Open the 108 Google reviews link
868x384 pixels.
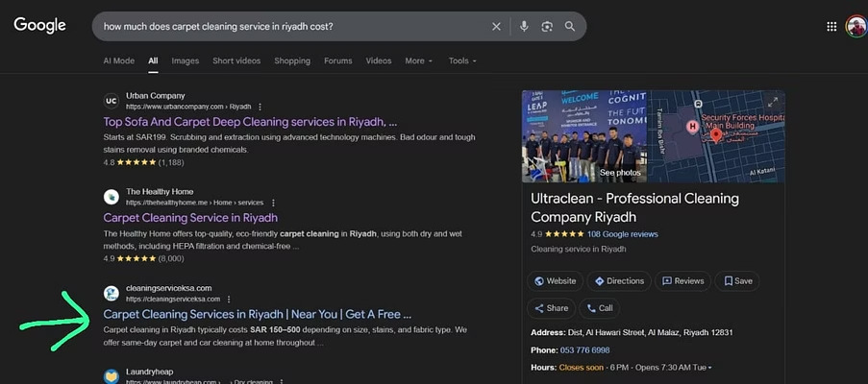click(x=623, y=234)
